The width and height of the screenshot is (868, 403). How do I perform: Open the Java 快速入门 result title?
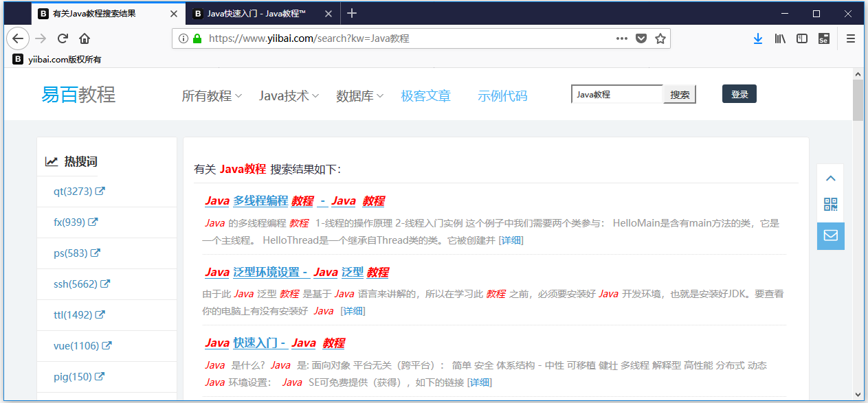pos(274,343)
